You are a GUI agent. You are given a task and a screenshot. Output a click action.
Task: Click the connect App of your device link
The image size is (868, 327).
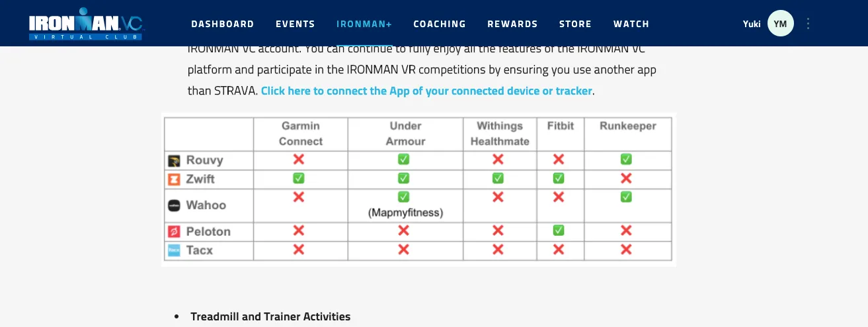[426, 91]
